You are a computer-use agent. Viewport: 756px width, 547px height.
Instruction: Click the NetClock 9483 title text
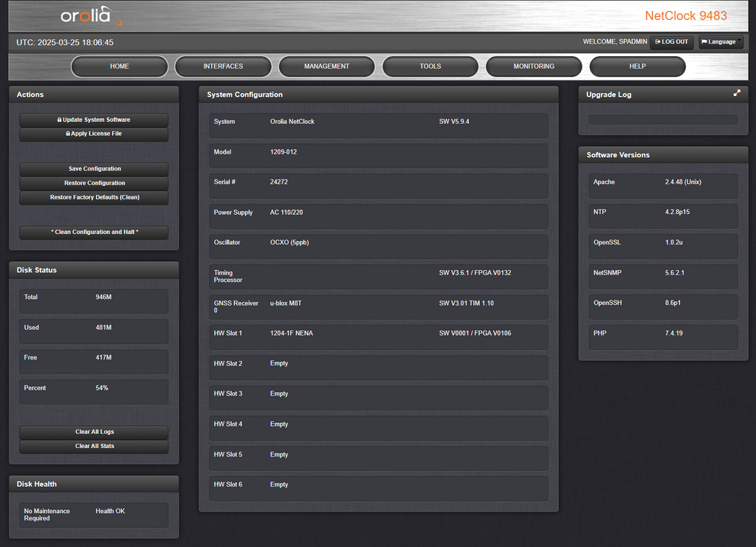coord(686,16)
